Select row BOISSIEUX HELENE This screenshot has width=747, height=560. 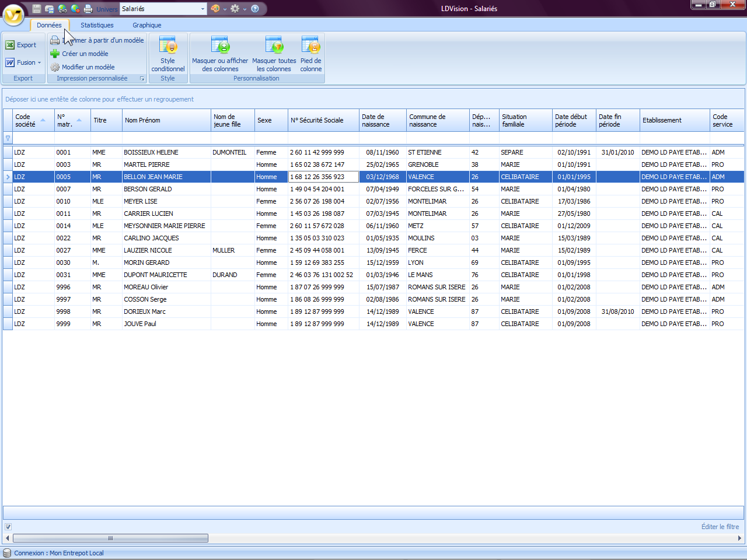pyautogui.click(x=373, y=152)
